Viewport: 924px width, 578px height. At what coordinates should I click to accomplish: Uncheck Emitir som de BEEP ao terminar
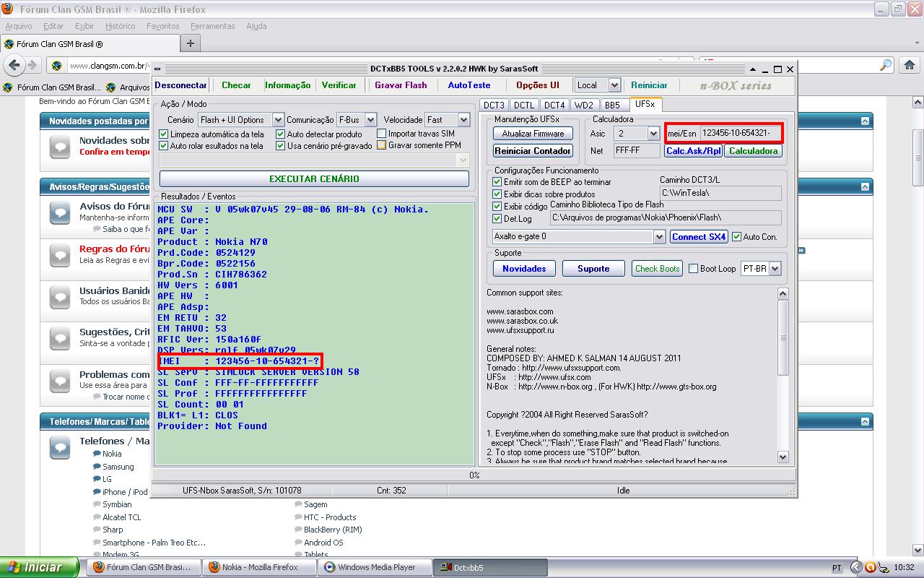point(497,182)
